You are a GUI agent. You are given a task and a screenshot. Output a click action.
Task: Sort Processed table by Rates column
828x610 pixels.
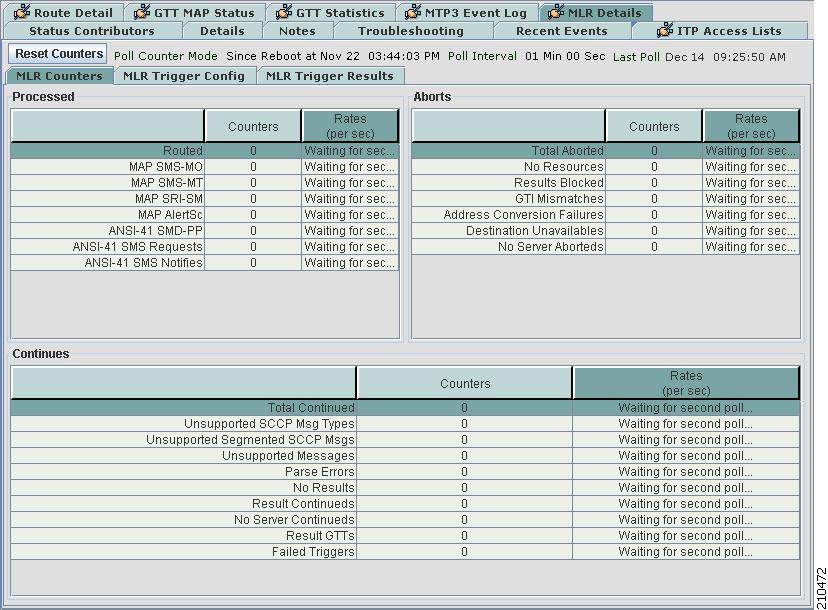[x=350, y=126]
